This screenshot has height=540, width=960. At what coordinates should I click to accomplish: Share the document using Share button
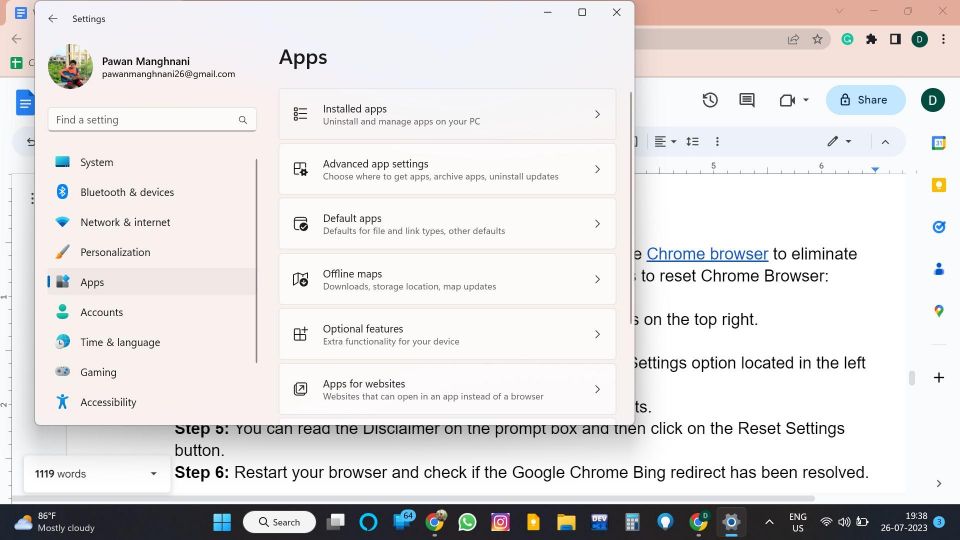[x=865, y=100]
